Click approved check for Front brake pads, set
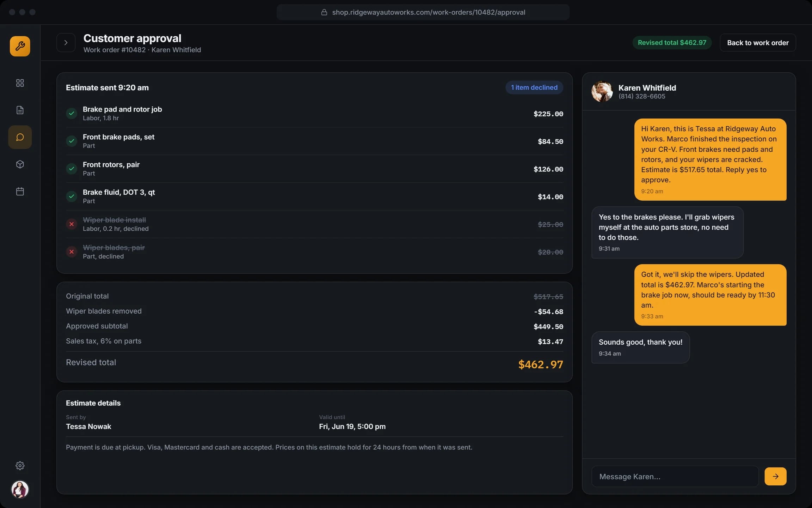Image resolution: width=812 pixels, height=508 pixels. [x=72, y=141]
